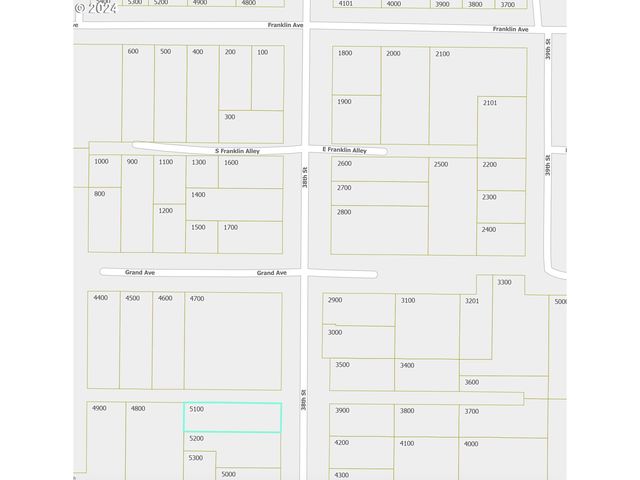Select the highlighted parcel 5100

(232, 418)
